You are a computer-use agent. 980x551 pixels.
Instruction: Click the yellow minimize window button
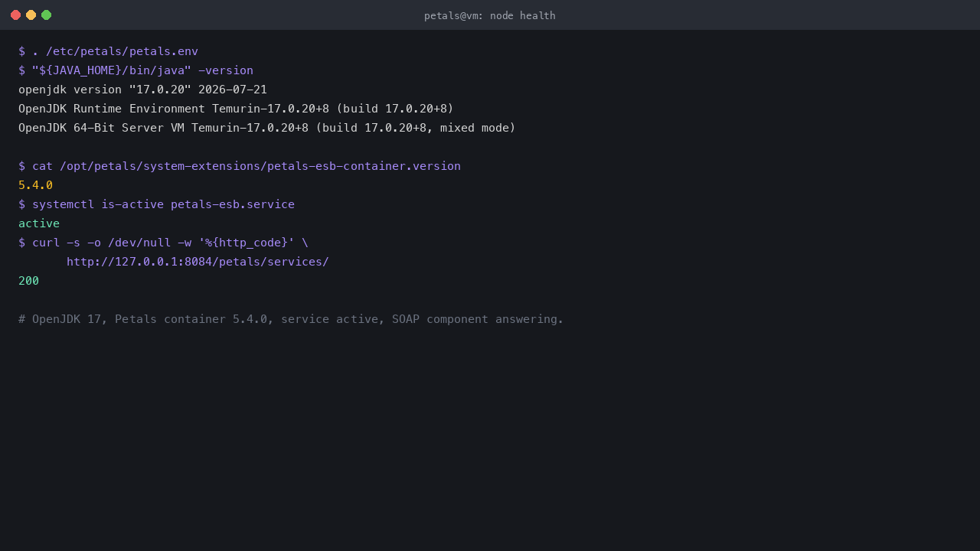[31, 15]
